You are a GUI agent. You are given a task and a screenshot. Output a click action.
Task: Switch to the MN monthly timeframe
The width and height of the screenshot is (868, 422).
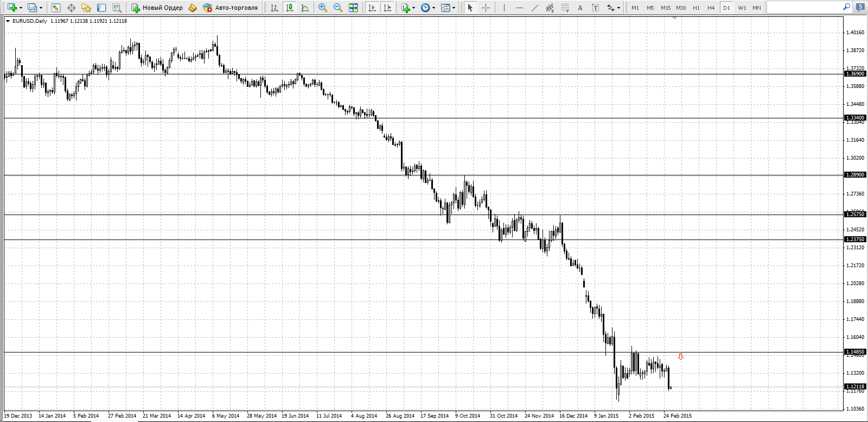[x=757, y=8]
